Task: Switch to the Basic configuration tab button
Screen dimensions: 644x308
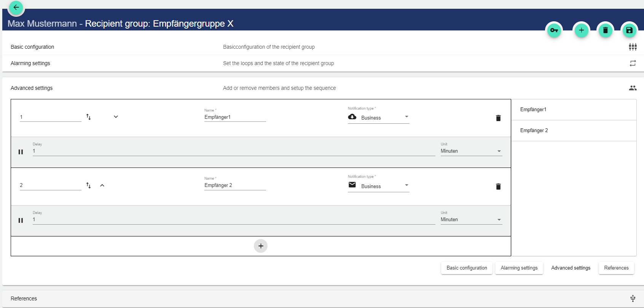Action: [x=467, y=268]
